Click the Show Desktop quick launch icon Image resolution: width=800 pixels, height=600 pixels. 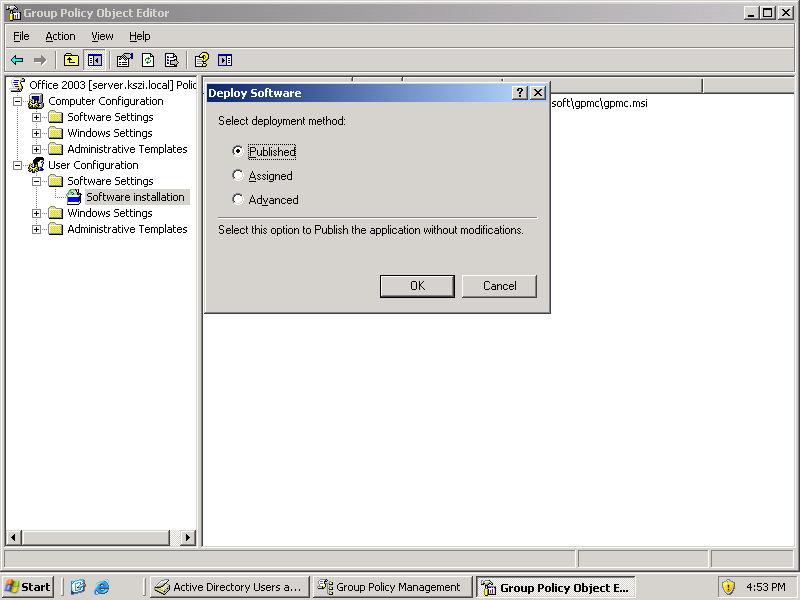click(x=78, y=587)
